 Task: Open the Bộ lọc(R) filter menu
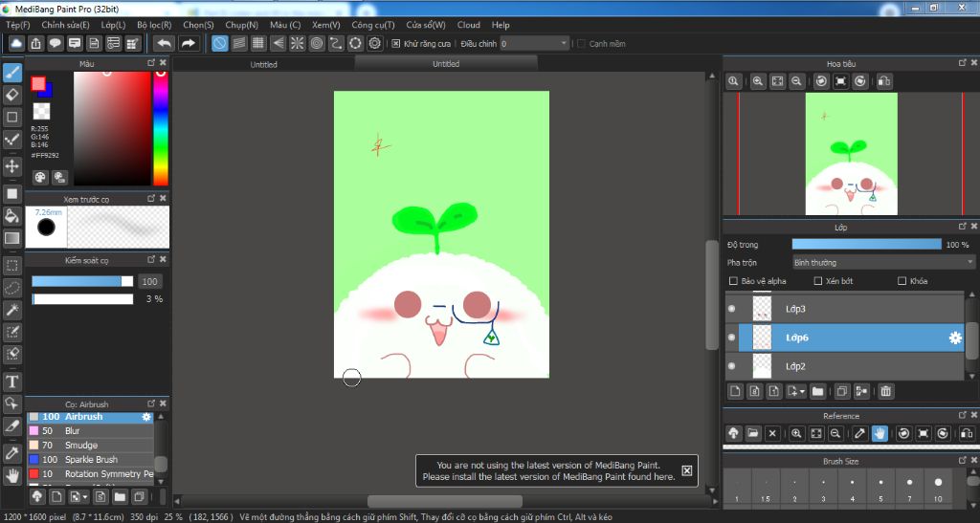[154, 25]
